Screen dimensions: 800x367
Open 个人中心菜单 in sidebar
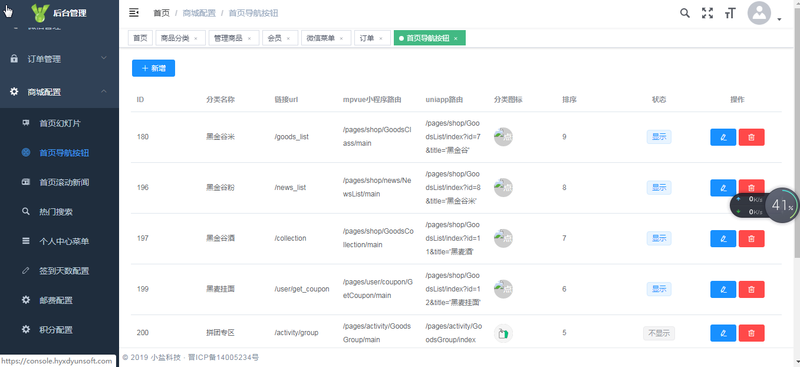[x=59, y=241]
